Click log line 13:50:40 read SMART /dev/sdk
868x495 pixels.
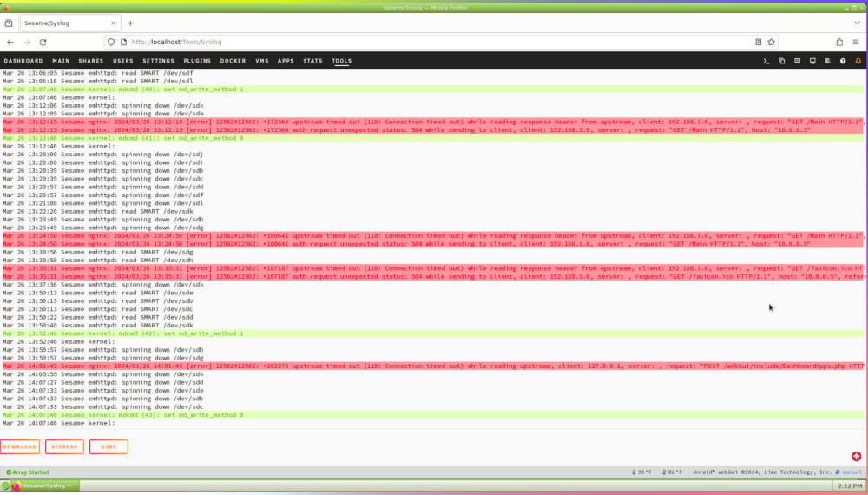click(x=98, y=326)
